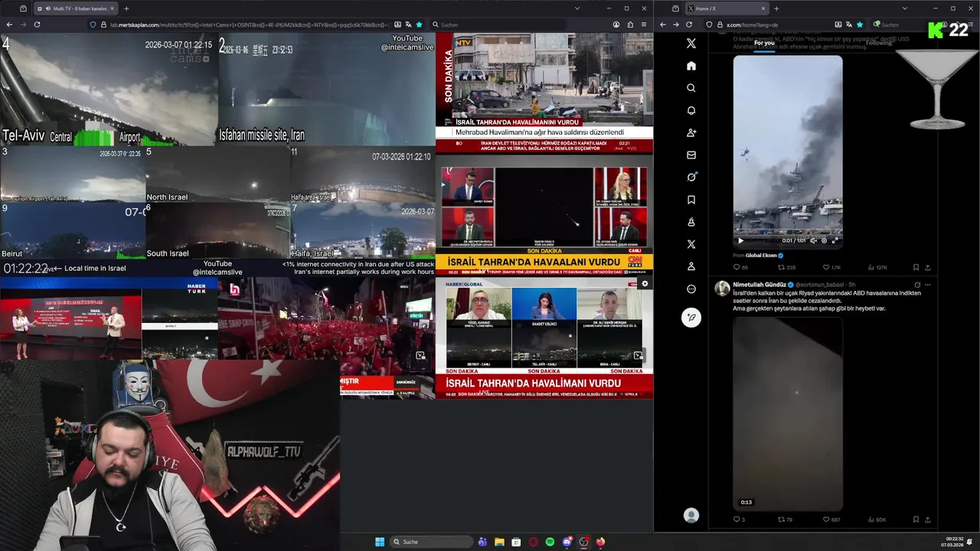Close the Home / X tab
Viewport: 980px width, 551px height.
(x=763, y=8)
